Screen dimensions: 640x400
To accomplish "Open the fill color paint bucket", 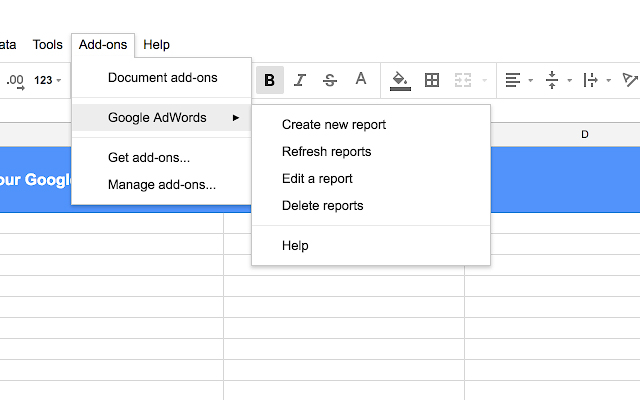I will [400, 80].
